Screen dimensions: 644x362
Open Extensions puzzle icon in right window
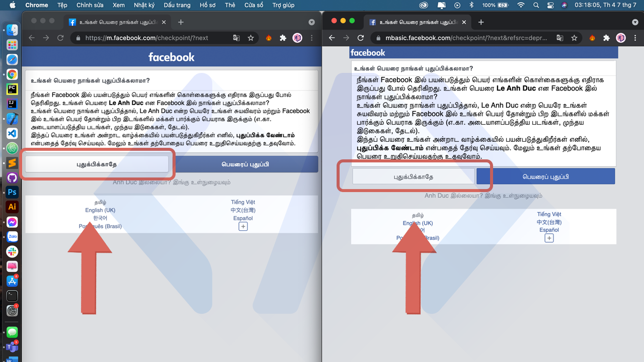click(606, 38)
